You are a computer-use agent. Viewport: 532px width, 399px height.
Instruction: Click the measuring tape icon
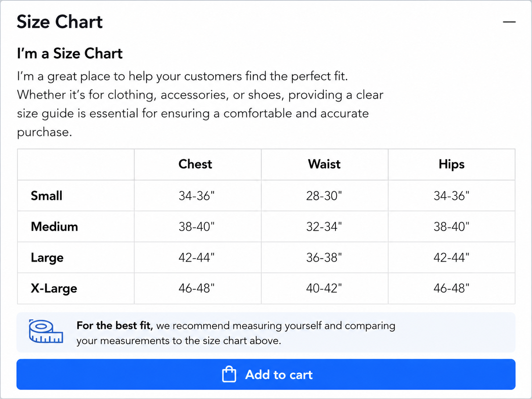(46, 331)
